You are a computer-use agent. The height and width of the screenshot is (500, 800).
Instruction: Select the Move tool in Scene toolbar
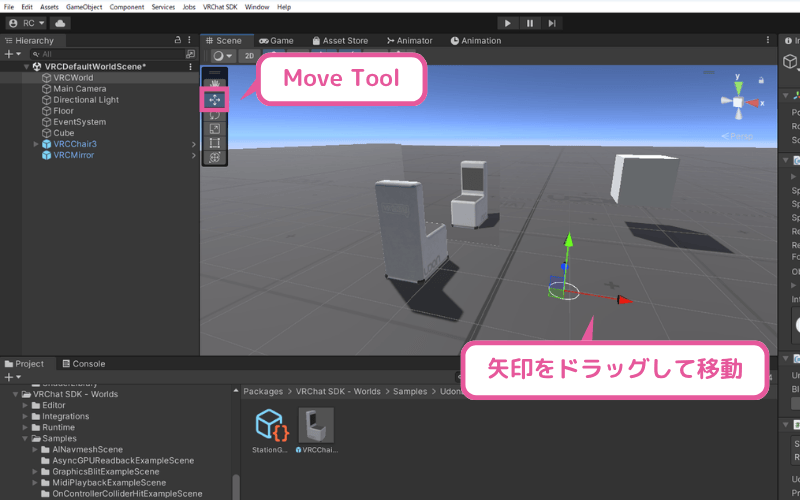214,99
